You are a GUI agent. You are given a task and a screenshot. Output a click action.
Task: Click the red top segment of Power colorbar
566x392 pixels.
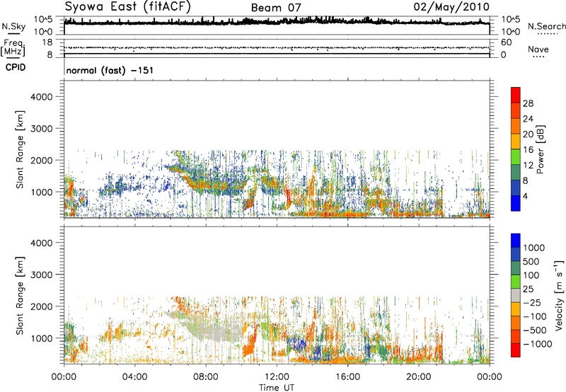516,95
